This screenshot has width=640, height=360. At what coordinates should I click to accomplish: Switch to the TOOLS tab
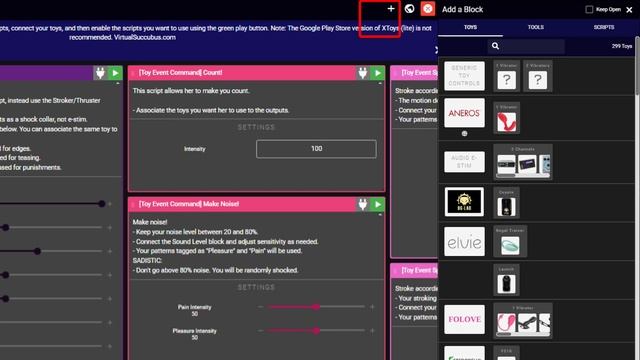coord(536,27)
